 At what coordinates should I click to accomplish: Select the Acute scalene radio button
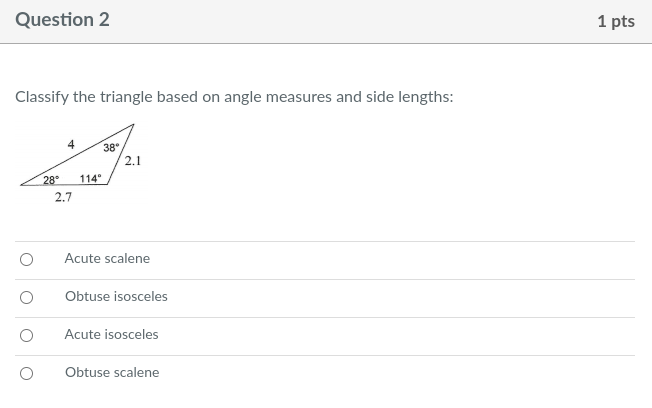pyautogui.click(x=27, y=259)
